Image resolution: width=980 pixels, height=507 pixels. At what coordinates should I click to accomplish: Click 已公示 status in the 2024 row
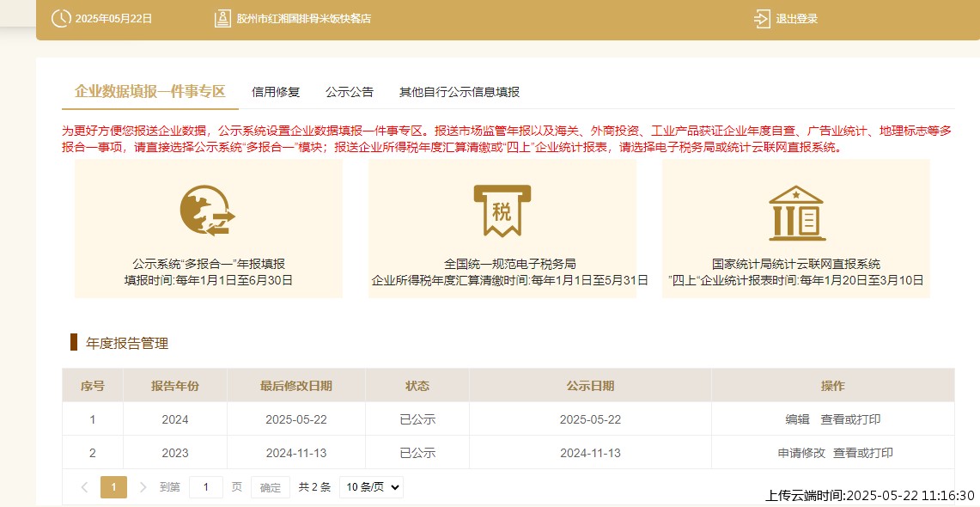click(x=417, y=418)
